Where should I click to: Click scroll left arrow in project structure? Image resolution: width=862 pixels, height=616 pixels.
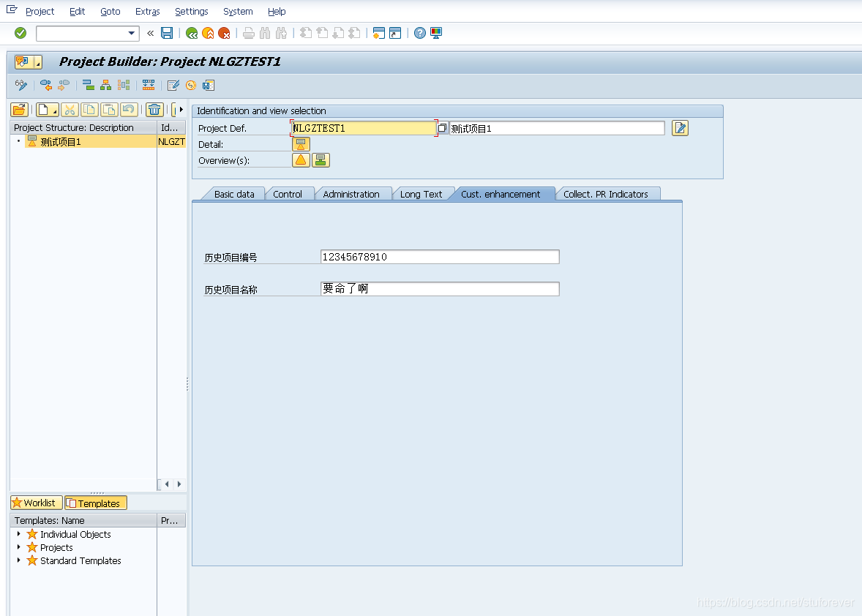coord(167,484)
